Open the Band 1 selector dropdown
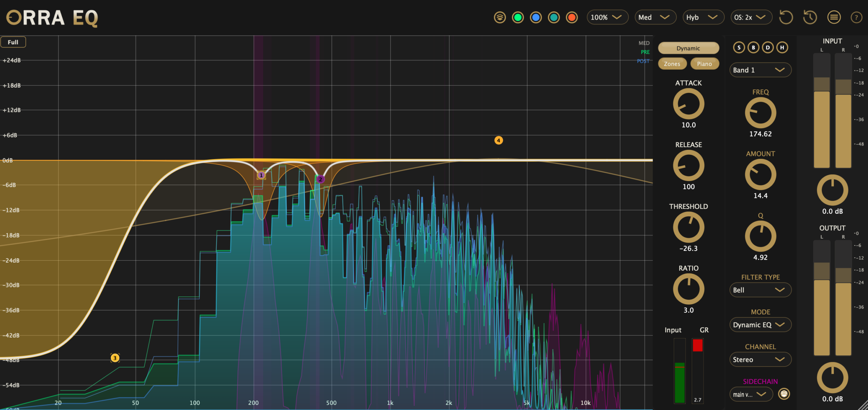Viewport: 868px width, 410px height. (x=760, y=70)
